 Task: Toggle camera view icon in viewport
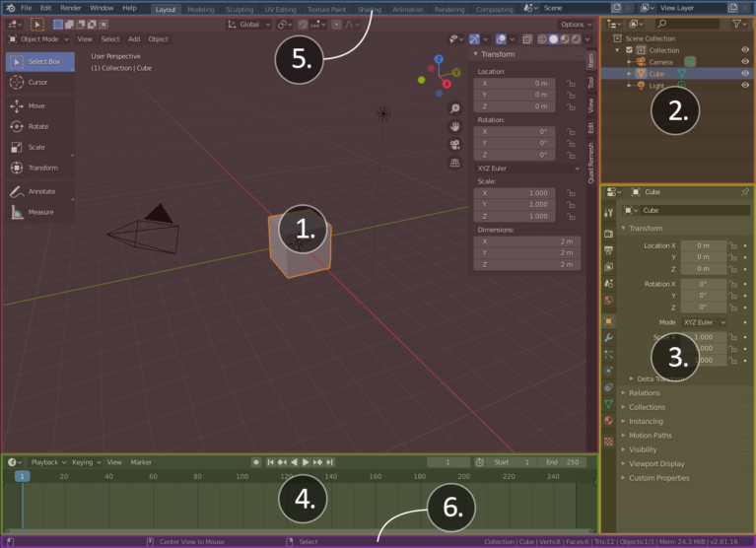[x=454, y=145]
